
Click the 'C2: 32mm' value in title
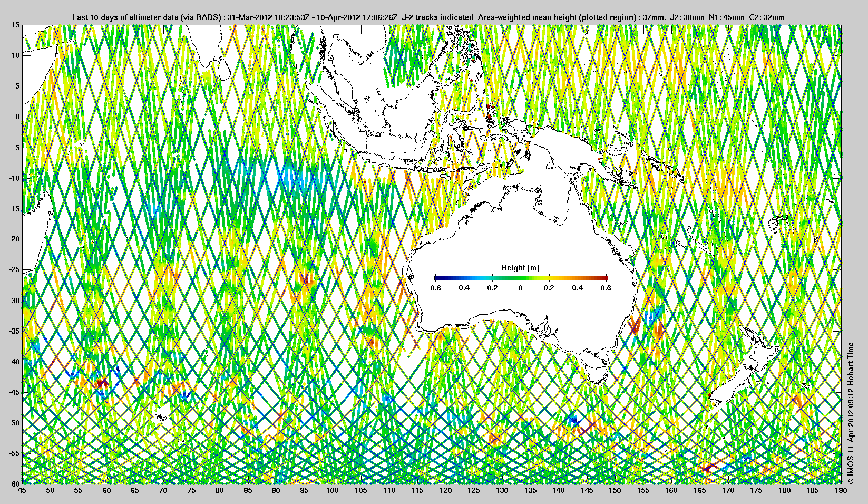[767, 17]
